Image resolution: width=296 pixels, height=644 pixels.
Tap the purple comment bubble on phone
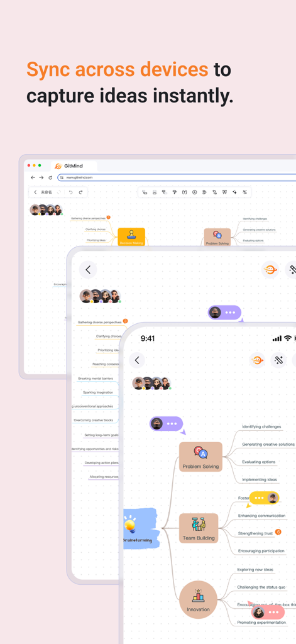click(167, 423)
